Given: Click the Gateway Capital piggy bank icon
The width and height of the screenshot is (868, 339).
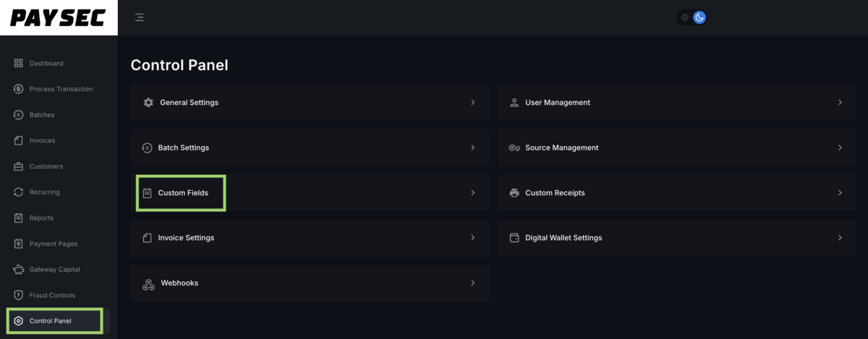Looking at the screenshot, I should (19, 270).
